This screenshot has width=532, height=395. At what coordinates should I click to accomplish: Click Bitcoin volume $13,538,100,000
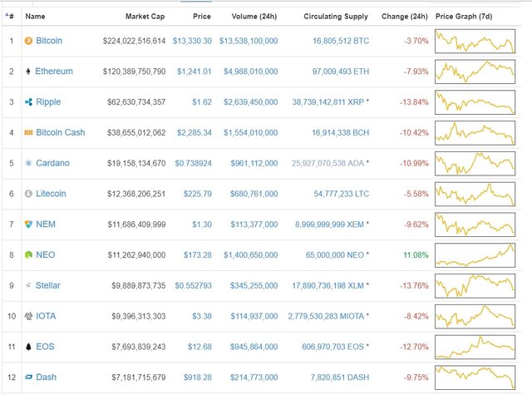[x=249, y=41]
